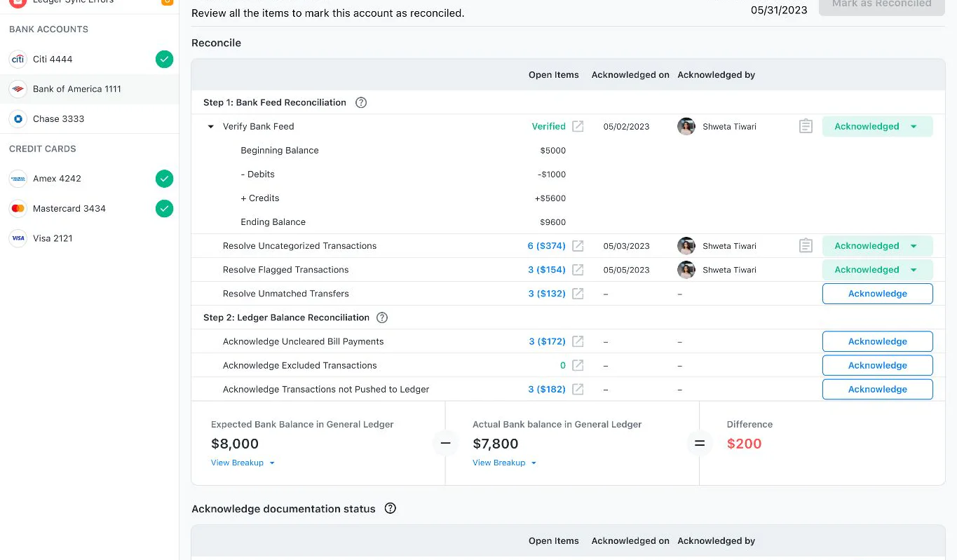Click help icon next to Bank Feed Reconciliation

(361, 102)
